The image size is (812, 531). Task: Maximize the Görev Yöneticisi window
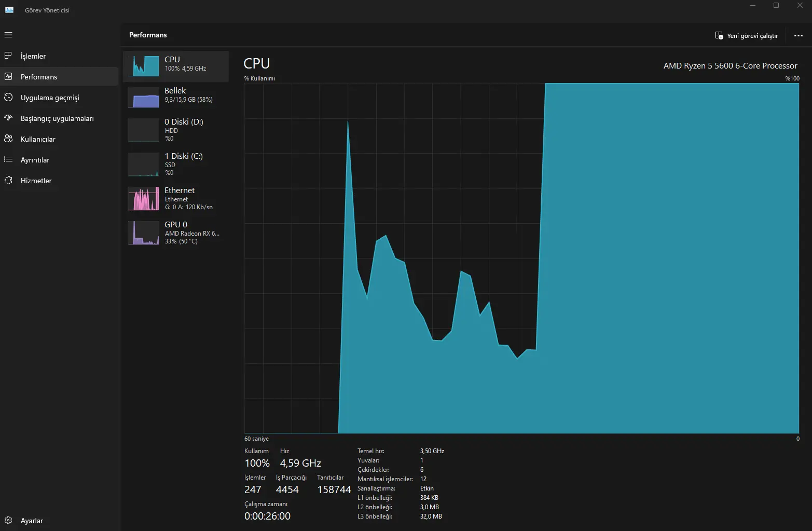(x=776, y=5)
